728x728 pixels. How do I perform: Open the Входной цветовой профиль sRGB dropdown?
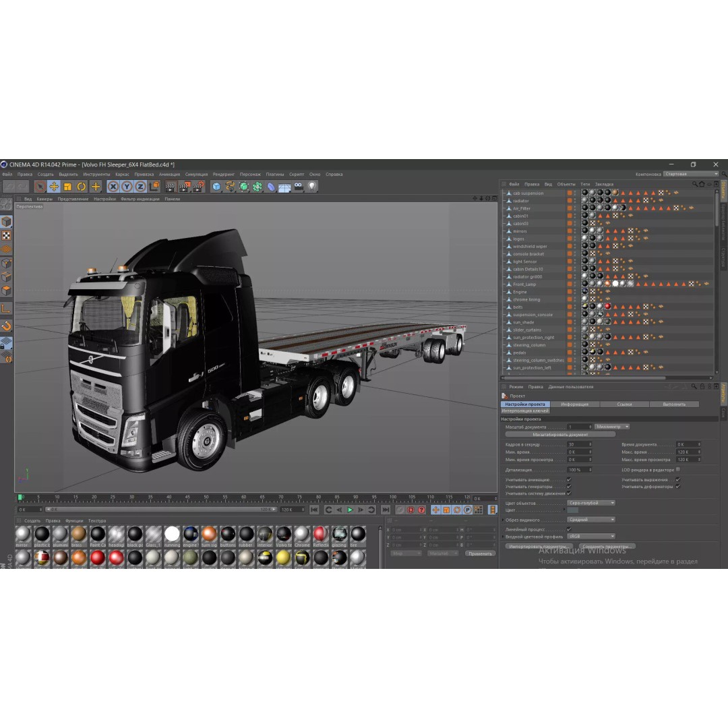tap(590, 536)
